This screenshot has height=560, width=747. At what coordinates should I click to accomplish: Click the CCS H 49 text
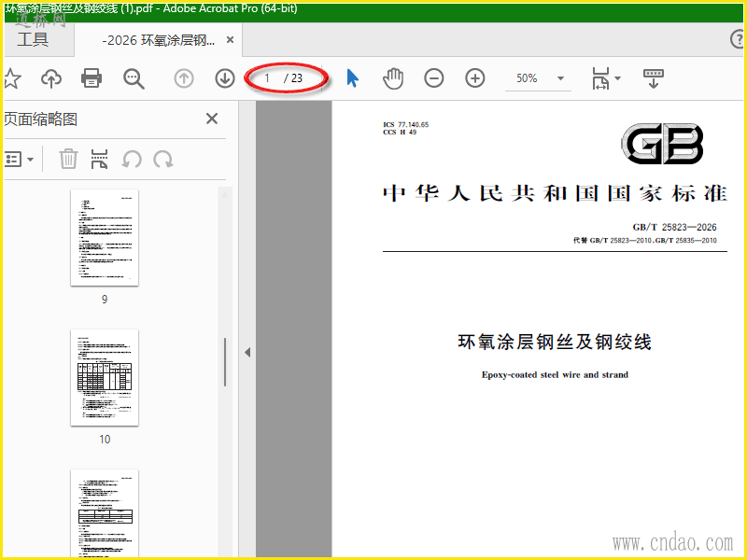click(x=400, y=132)
